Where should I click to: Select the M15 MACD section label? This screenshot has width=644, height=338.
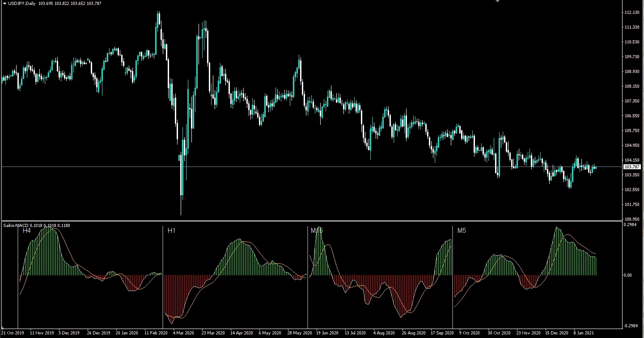pos(317,231)
